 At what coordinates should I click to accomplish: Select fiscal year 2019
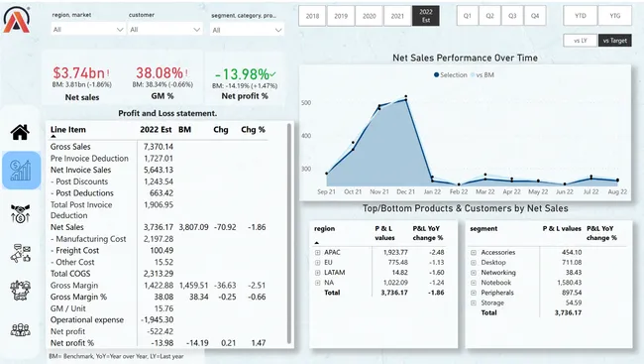[x=341, y=16]
